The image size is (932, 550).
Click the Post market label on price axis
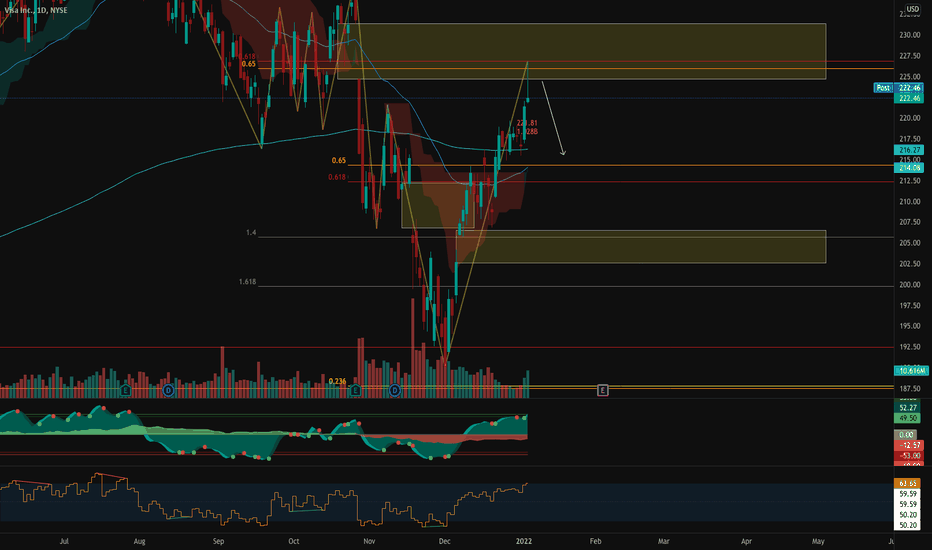pos(883,88)
